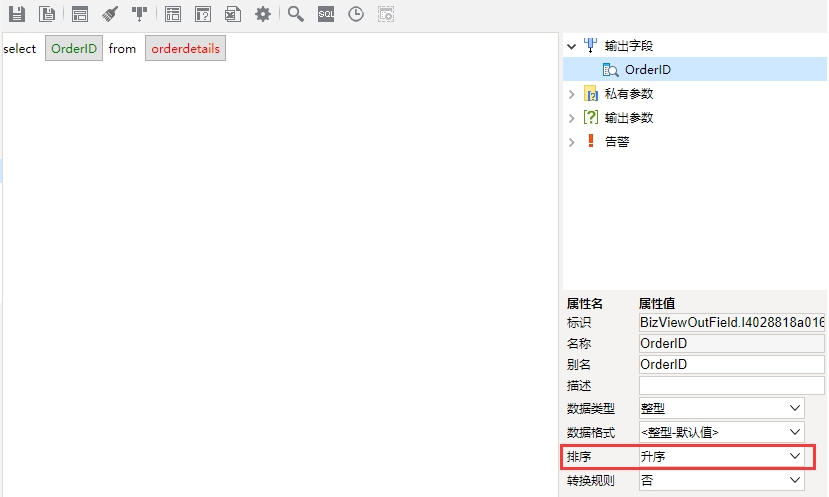
Task: Click the brush format icon
Action: (110, 14)
